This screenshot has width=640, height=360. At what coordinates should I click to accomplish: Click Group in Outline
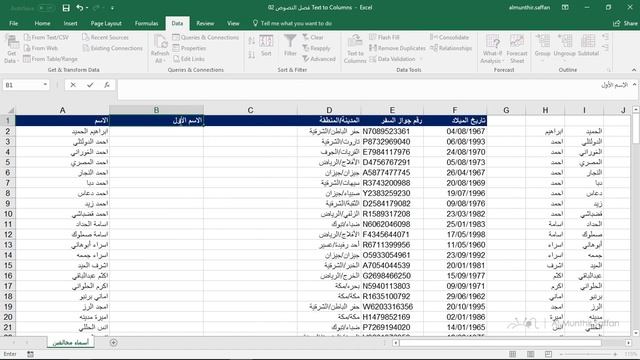click(542, 48)
